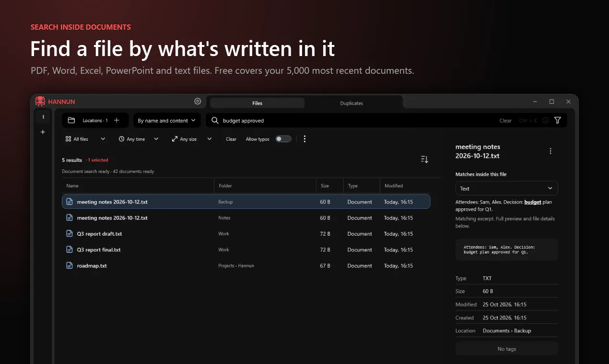
Task: Open the Any size filter
Action: [191, 139]
